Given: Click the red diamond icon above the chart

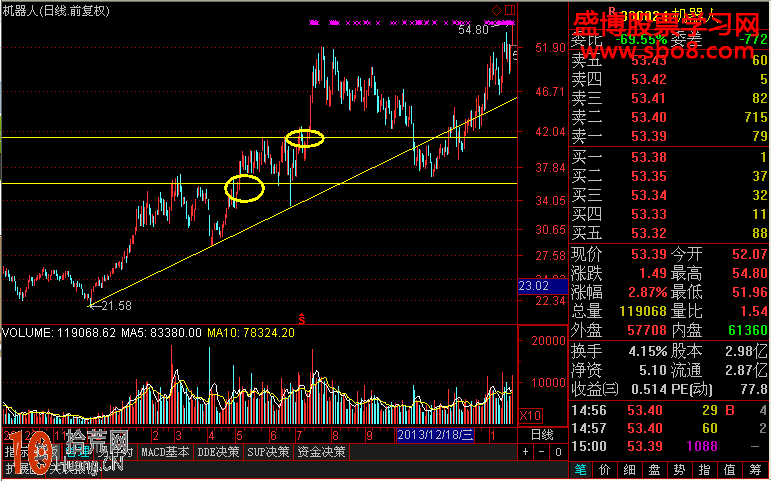Looking at the screenshot, I should point(497,10).
